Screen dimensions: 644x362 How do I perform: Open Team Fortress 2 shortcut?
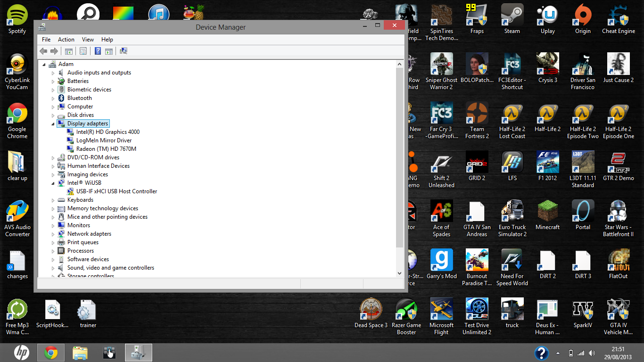[x=477, y=121]
